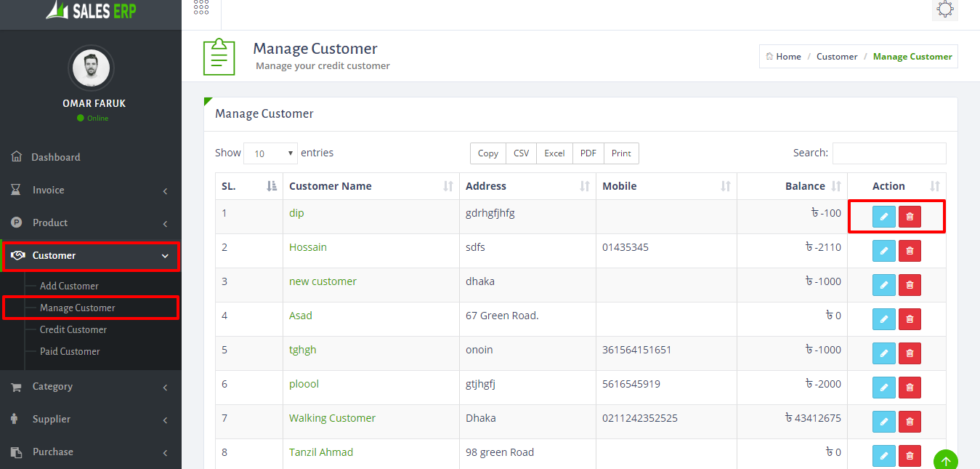This screenshot has height=469, width=980.
Task: Open Credit Customer submenu item
Action: 73,329
